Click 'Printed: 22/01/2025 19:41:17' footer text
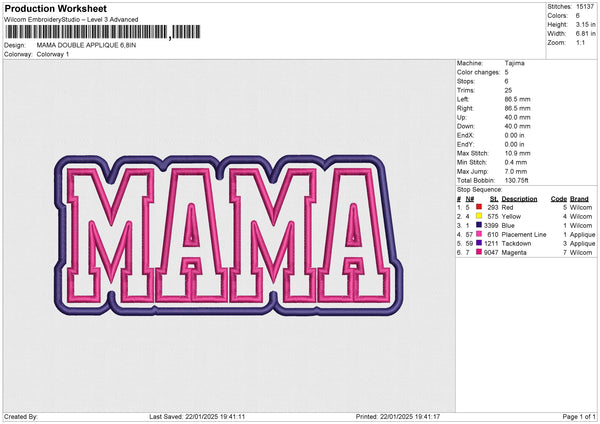Viewport: 600px width, 424px height. [398, 416]
